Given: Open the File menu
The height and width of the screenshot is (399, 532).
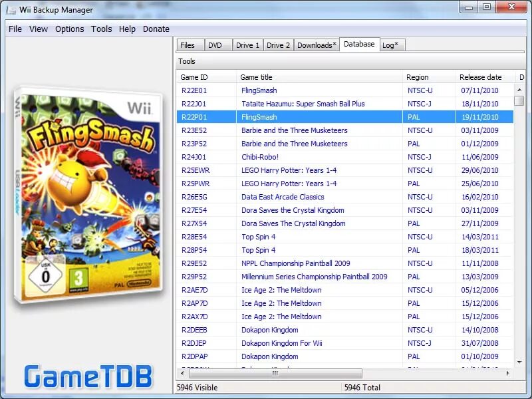Looking at the screenshot, I should point(15,29).
